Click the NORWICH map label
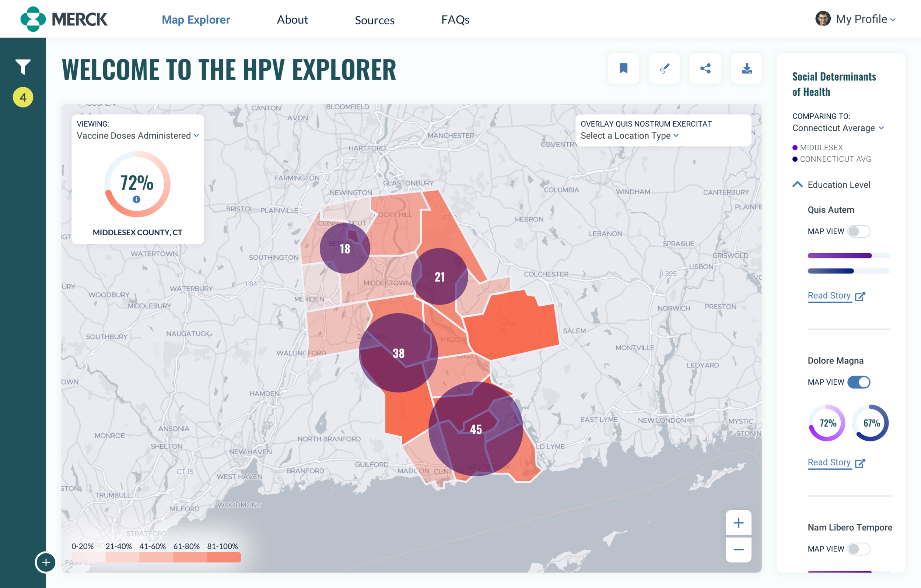921x588 pixels. coord(673,308)
